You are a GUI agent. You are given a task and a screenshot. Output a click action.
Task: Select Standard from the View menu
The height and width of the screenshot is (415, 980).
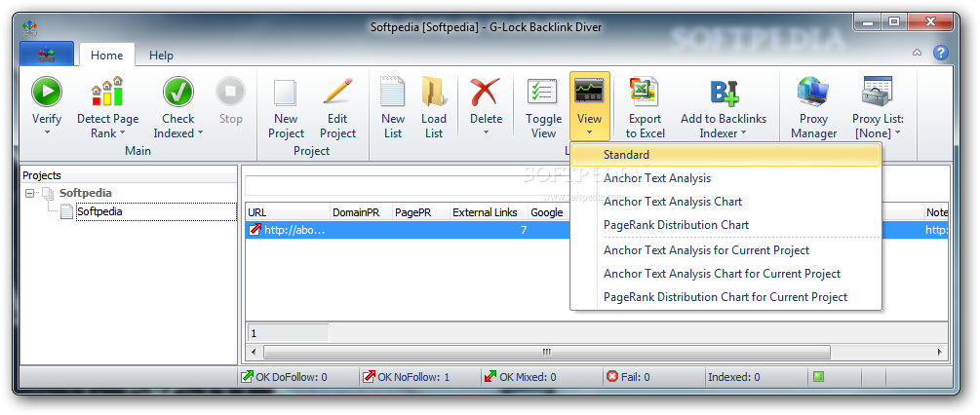coord(725,155)
